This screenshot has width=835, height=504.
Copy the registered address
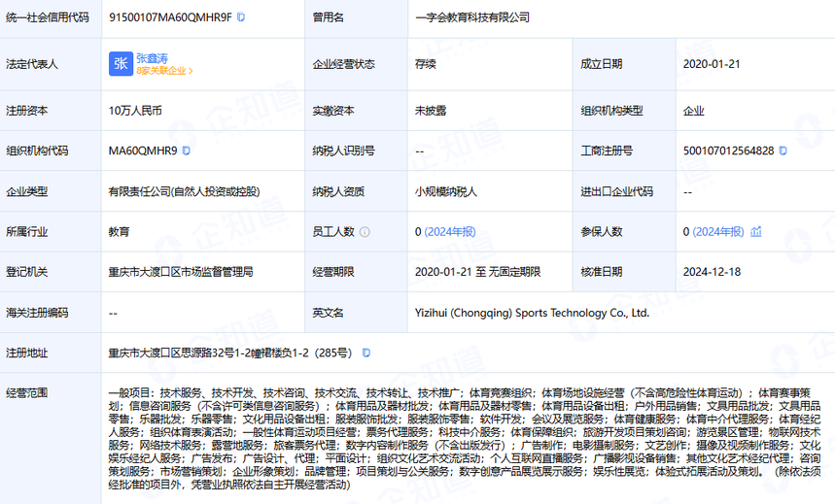click(365, 353)
